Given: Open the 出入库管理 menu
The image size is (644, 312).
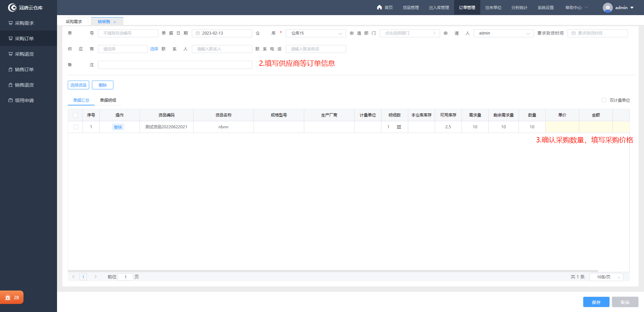Looking at the screenshot, I should (439, 7).
